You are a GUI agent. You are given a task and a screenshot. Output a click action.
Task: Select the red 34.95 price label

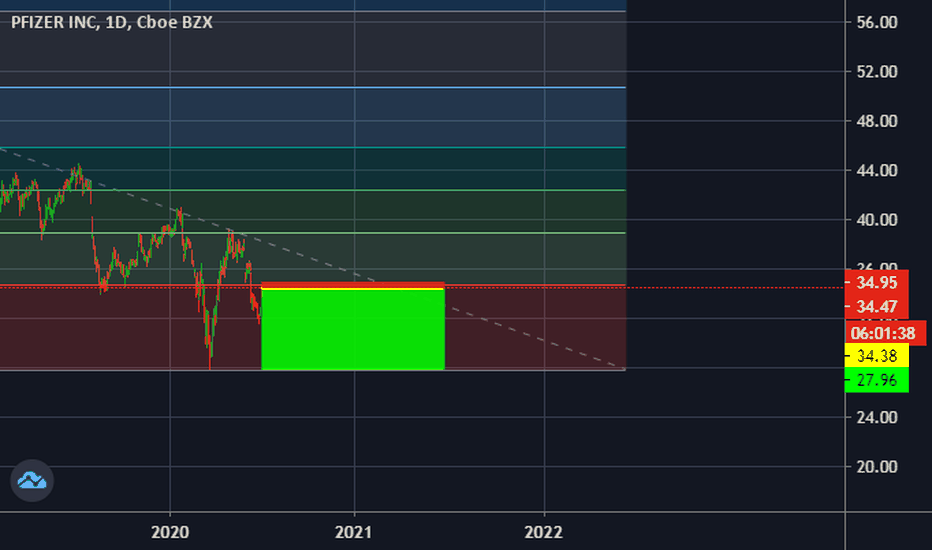877,282
